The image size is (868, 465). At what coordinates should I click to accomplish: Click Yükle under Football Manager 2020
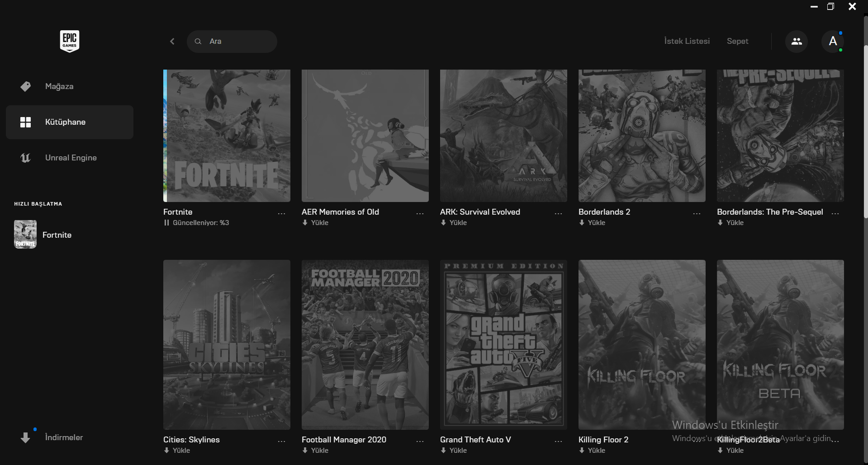coord(315,451)
